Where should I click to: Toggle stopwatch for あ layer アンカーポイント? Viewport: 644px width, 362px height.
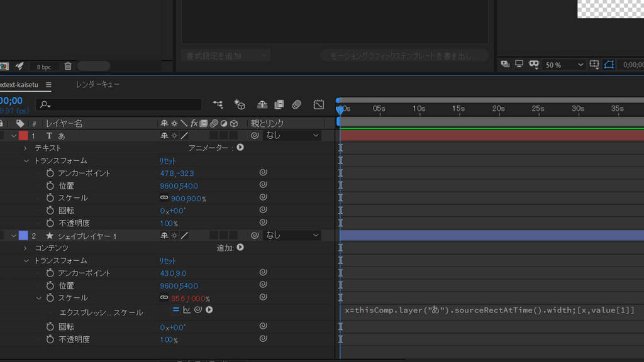50,173
